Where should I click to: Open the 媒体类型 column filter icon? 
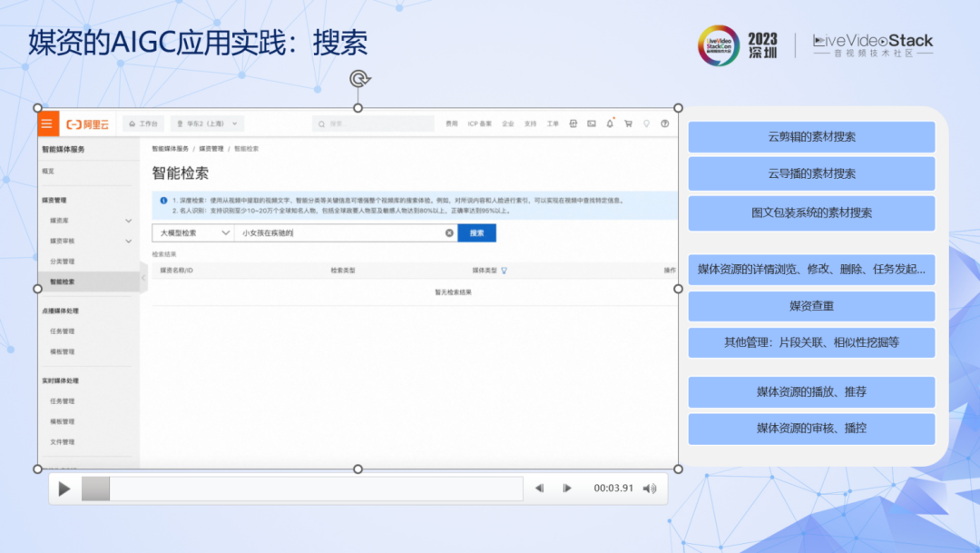click(505, 271)
